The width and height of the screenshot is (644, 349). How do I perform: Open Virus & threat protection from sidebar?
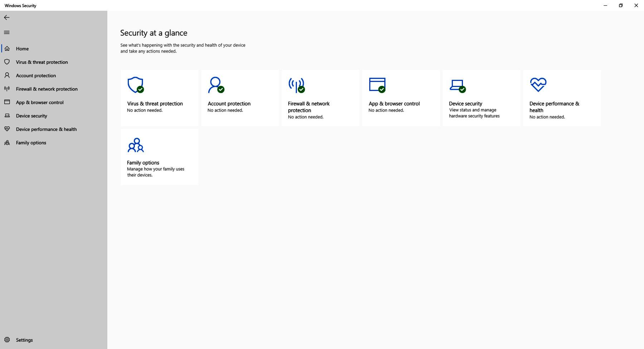click(42, 62)
